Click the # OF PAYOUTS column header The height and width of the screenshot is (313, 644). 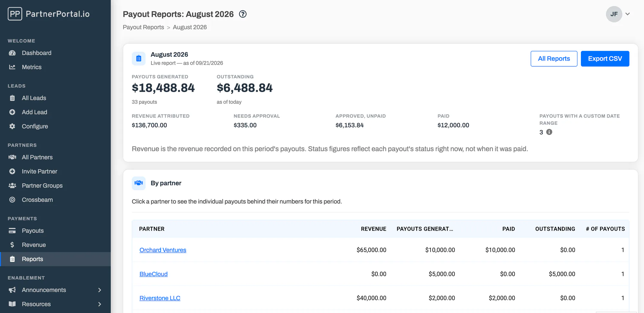pyautogui.click(x=605, y=229)
